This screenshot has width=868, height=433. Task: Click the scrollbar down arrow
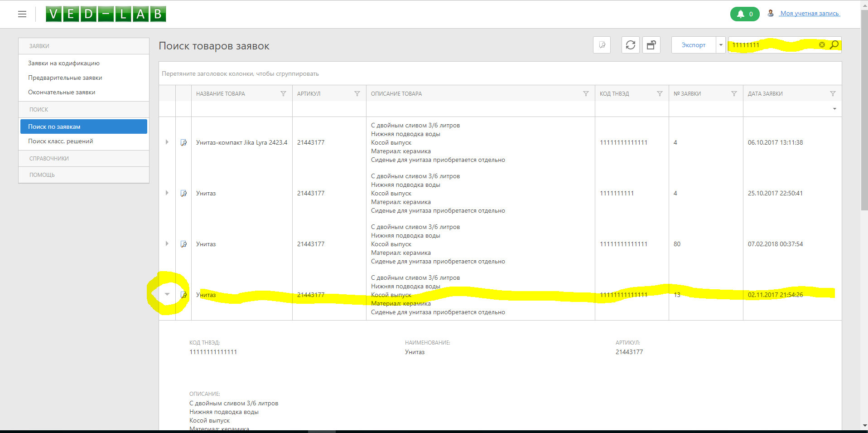coord(864,426)
